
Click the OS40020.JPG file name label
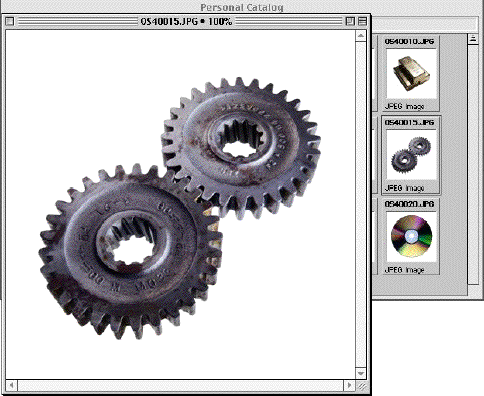409,204
